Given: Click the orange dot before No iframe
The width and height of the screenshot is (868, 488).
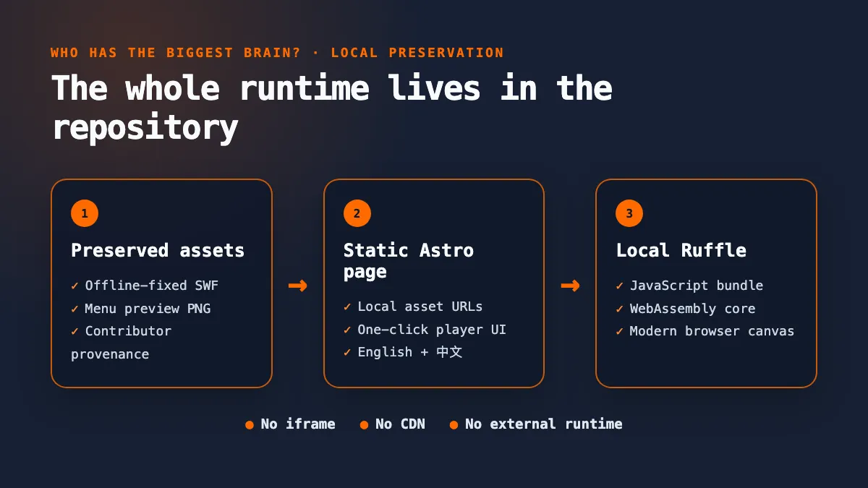Looking at the screenshot, I should click(250, 425).
